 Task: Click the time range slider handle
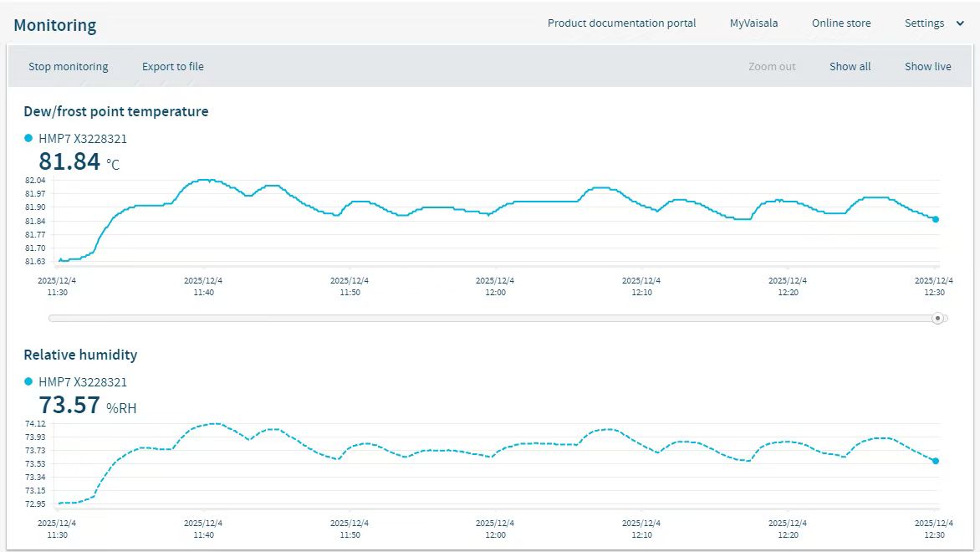[937, 318]
